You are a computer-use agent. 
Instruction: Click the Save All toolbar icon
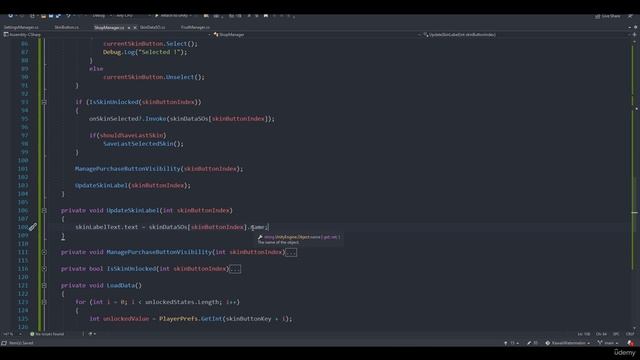58,16
